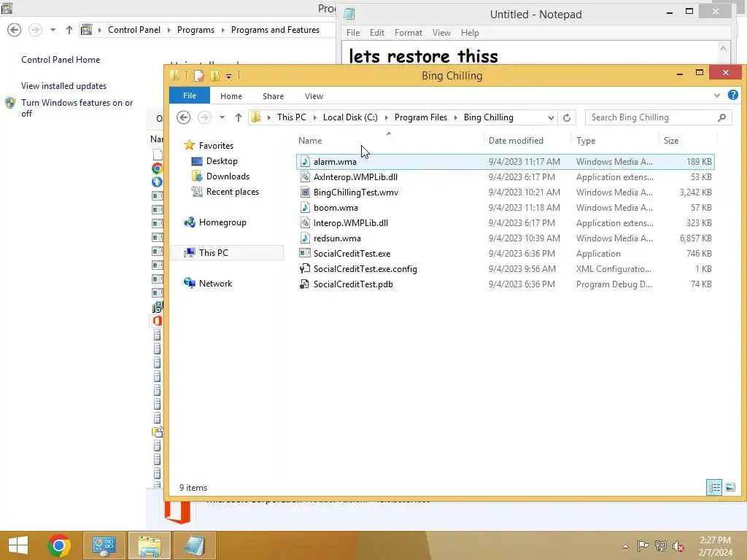The height and width of the screenshot is (560, 747).
Task: Click the BingChillingTest.wmv video icon
Action: tap(305, 192)
